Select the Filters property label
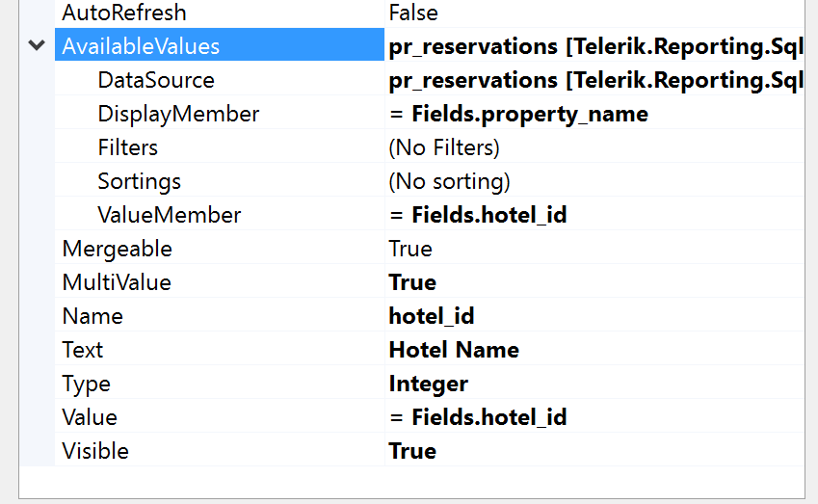Screen dimensions: 818x504 127,147
